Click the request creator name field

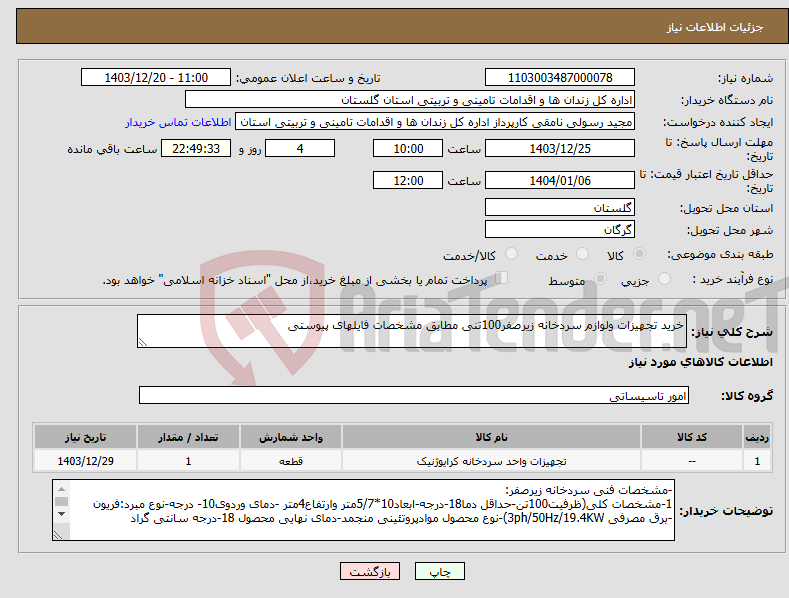(x=435, y=122)
